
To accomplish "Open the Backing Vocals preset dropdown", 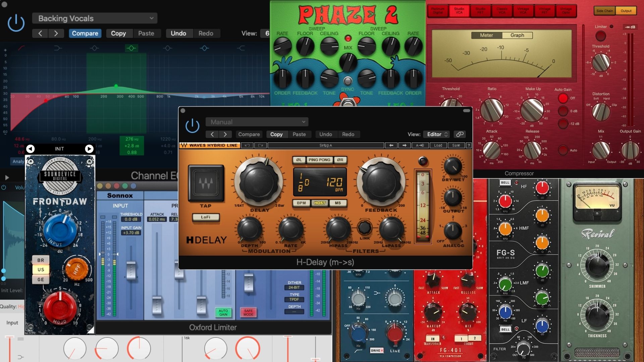I will [95, 18].
